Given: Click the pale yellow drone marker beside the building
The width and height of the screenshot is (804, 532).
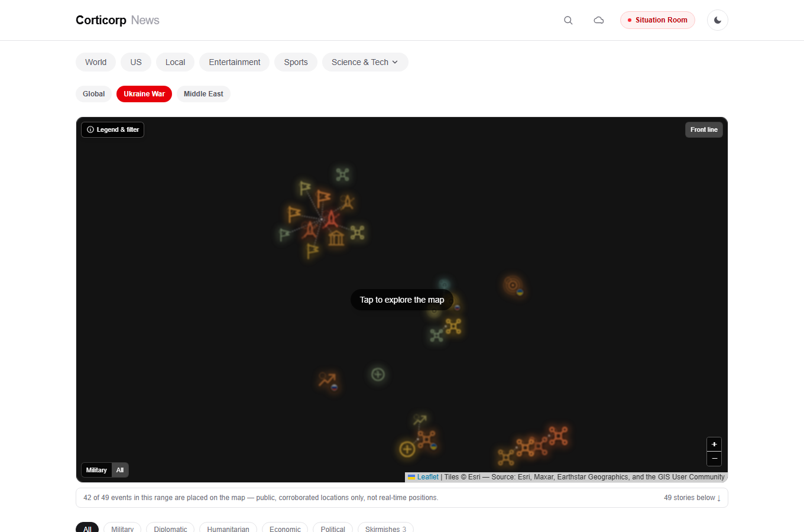Looking at the screenshot, I should (357, 232).
